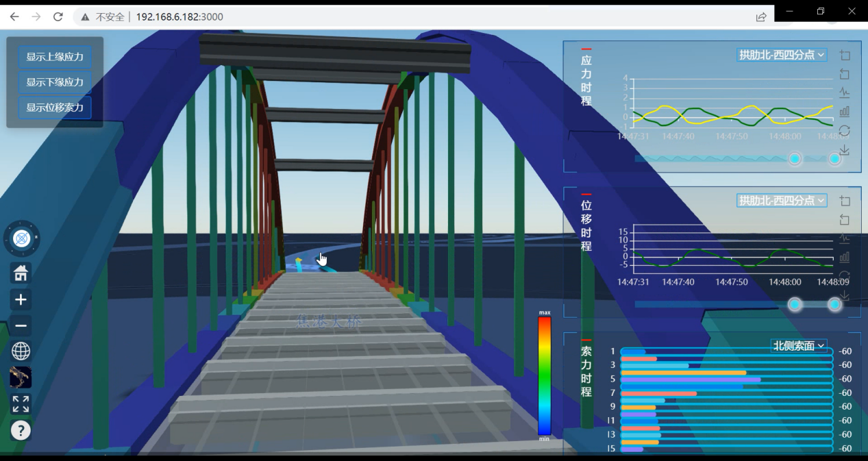Reload the page in the browser

coord(58,16)
